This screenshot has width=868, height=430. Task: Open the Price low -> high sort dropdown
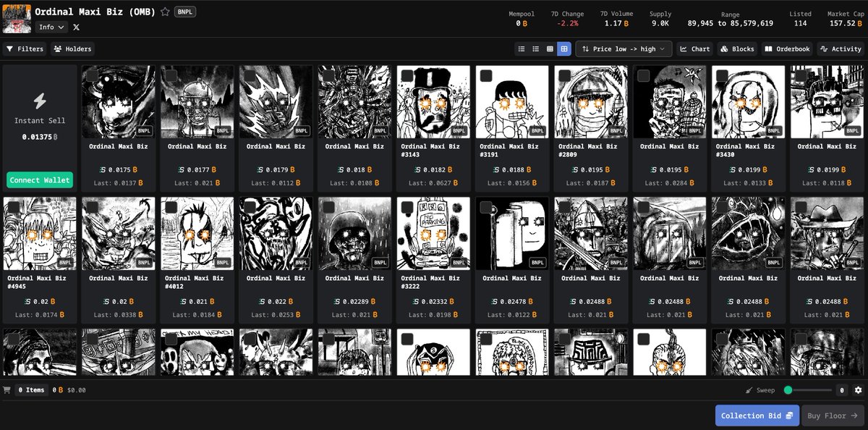tap(624, 49)
